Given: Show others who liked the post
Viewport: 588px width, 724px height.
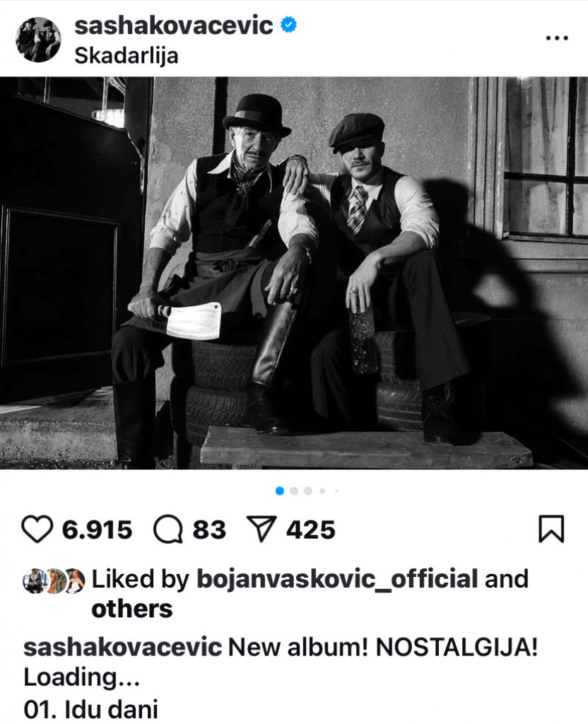Looking at the screenshot, I should [132, 609].
